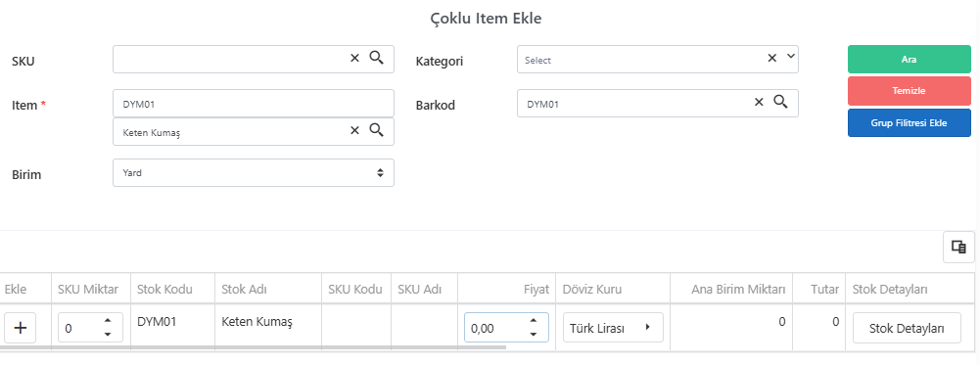The width and height of the screenshot is (980, 365).
Task: Clear the Keten Kumaş item name field
Action: 354,130
